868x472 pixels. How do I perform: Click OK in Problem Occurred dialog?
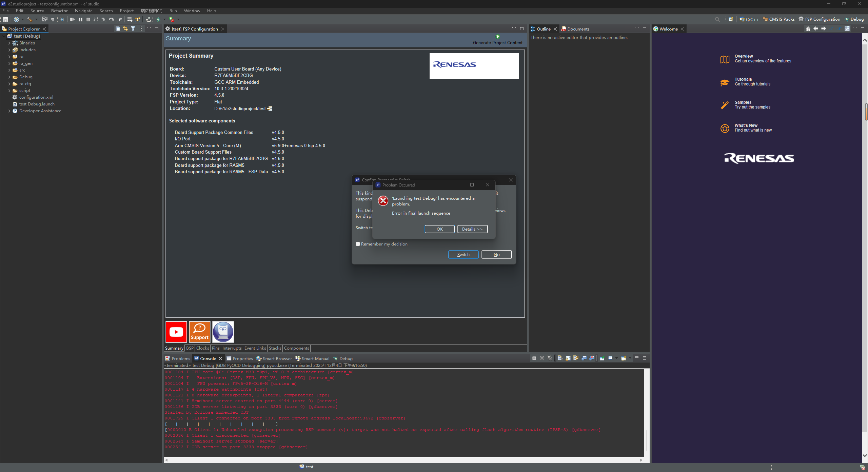(439, 229)
